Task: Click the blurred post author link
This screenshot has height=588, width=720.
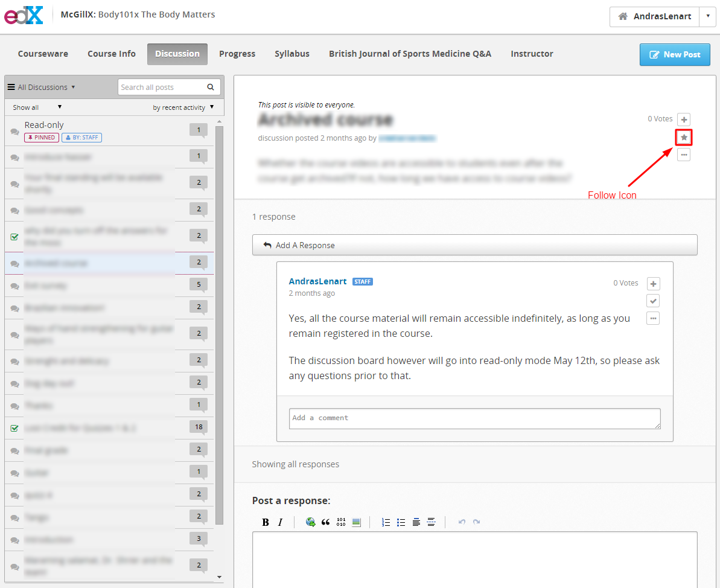Action: tap(407, 138)
